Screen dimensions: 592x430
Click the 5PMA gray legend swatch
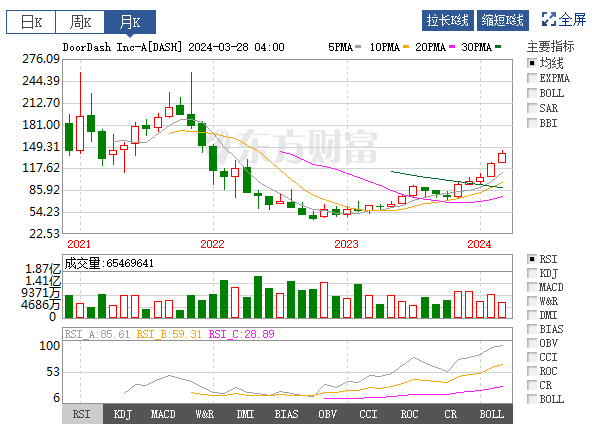pos(358,47)
